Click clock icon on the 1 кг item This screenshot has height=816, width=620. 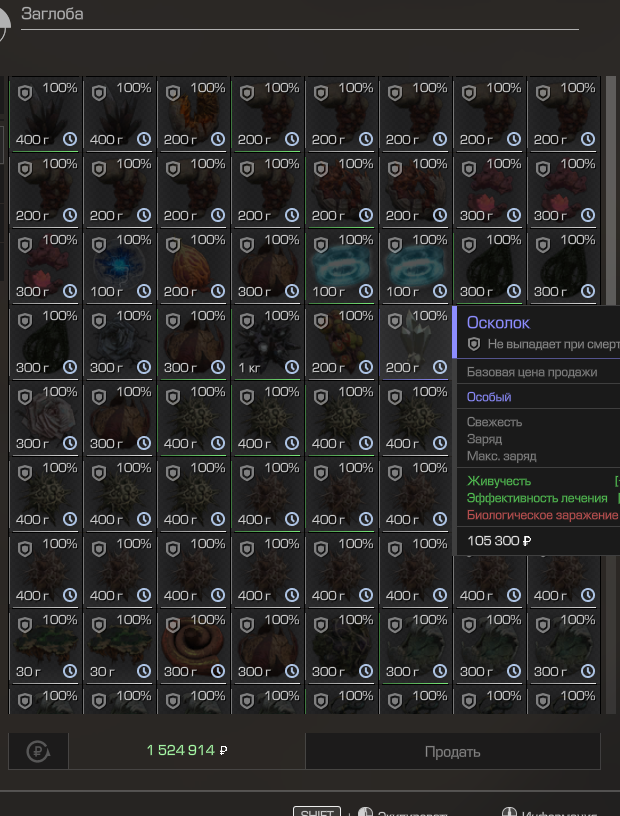click(291, 367)
